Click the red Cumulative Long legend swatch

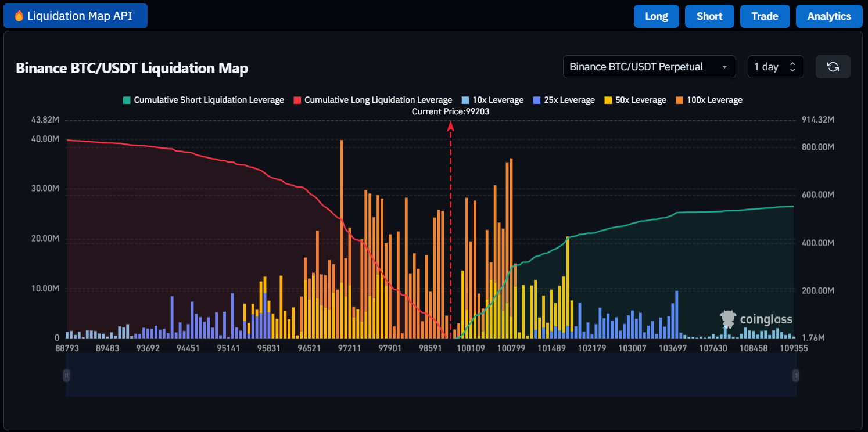click(x=297, y=100)
